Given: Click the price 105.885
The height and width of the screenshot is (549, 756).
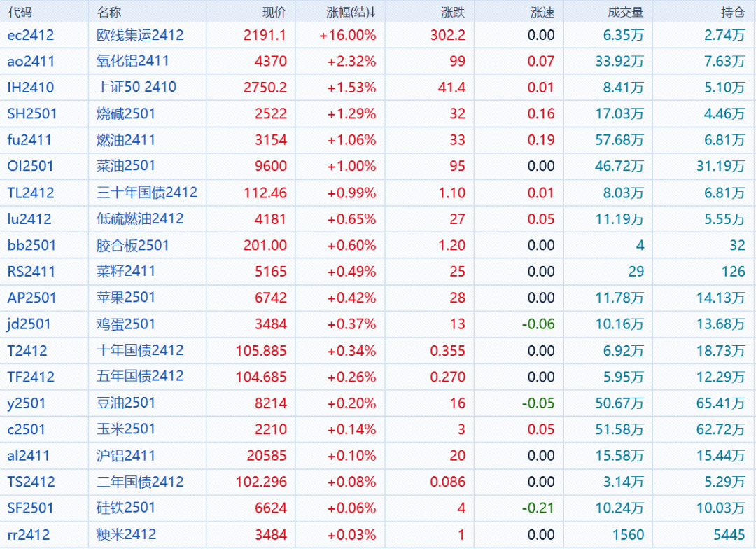Looking at the screenshot, I should point(261,351).
